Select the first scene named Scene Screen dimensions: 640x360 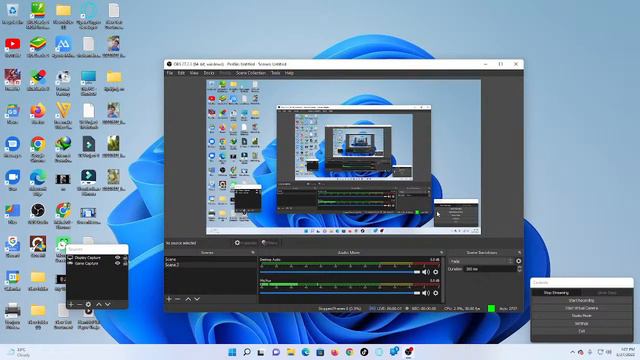coord(211,259)
